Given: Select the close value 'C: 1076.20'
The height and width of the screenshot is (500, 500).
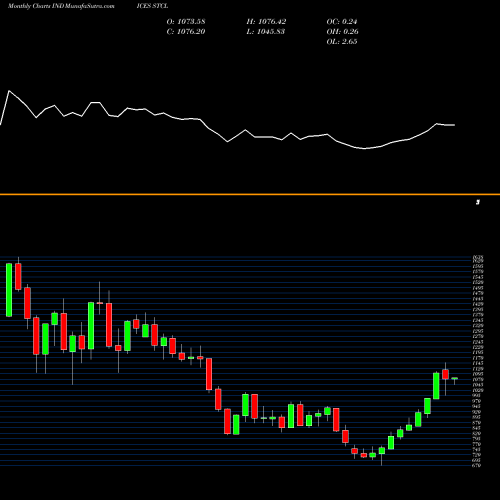Looking at the screenshot, I should pos(186,32).
